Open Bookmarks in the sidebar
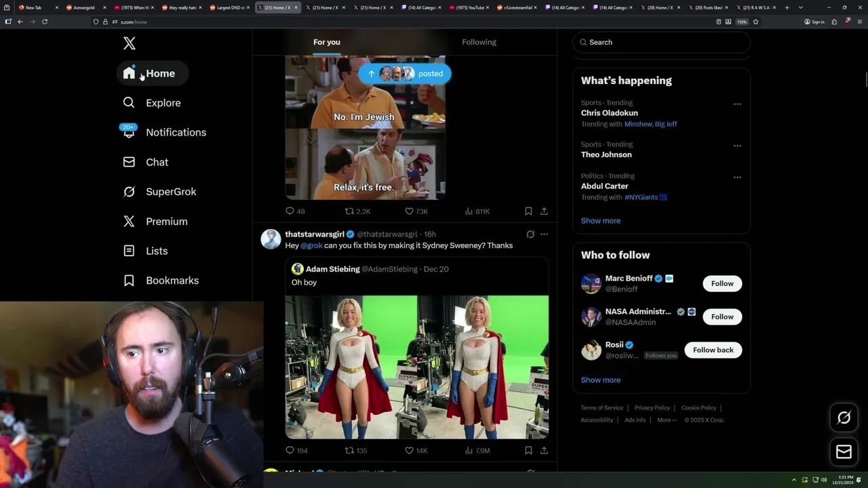 coord(161,281)
